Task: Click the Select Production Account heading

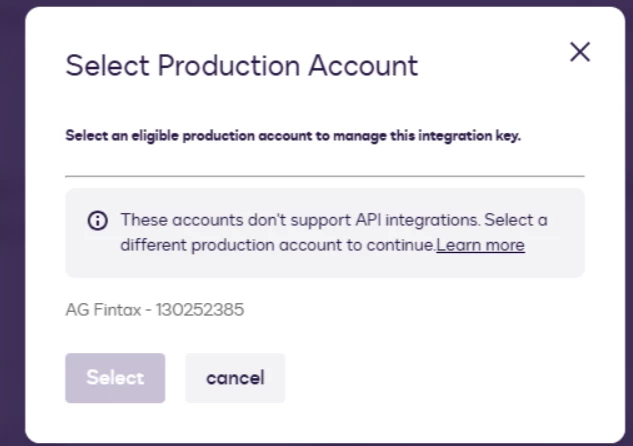Action: tap(241, 65)
